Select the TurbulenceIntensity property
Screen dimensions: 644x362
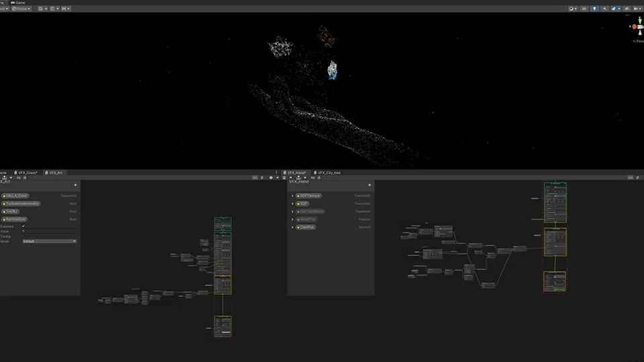[21, 204]
